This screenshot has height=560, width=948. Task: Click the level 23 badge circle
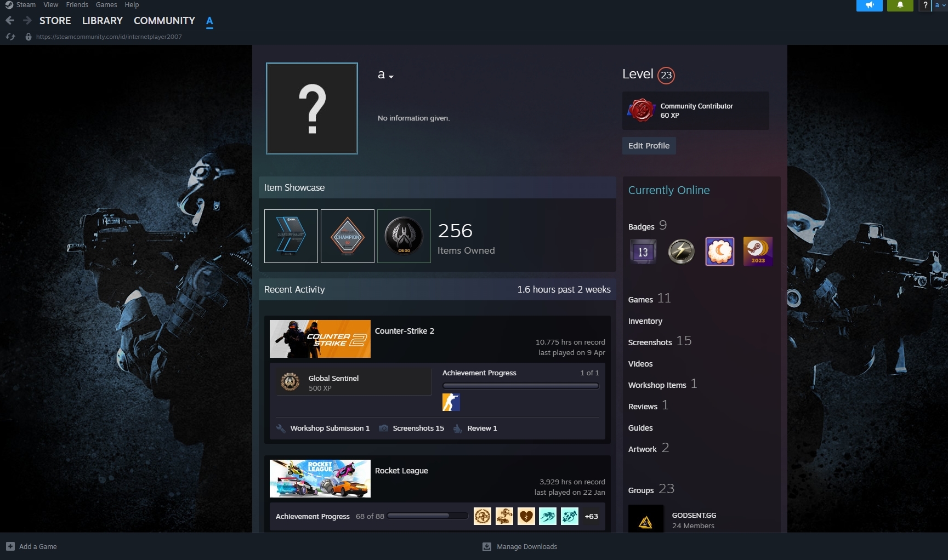666,75
